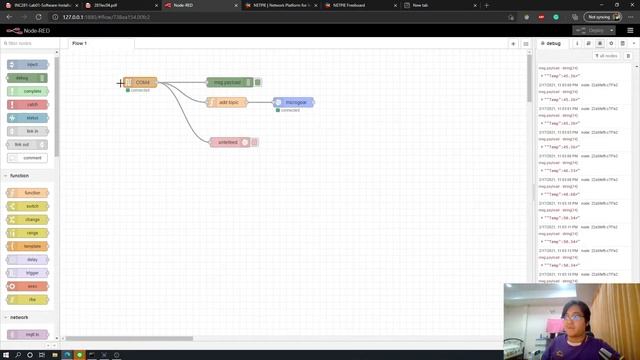The width and height of the screenshot is (640, 360).
Task: Add a new flow tab with plus
Action: [513, 44]
